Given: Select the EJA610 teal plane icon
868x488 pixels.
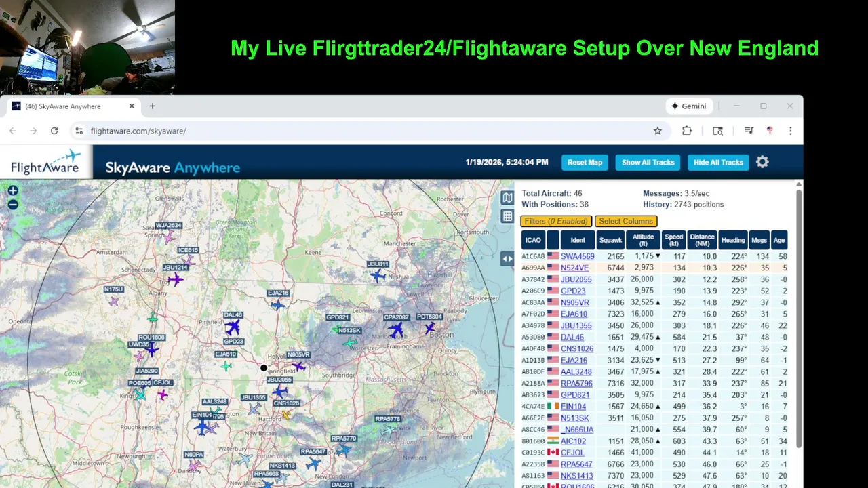Looking at the screenshot, I should click(226, 366).
